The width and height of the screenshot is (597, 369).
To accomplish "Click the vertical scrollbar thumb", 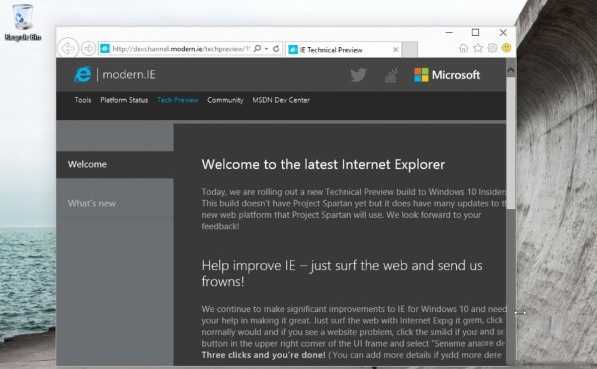I will [x=511, y=143].
